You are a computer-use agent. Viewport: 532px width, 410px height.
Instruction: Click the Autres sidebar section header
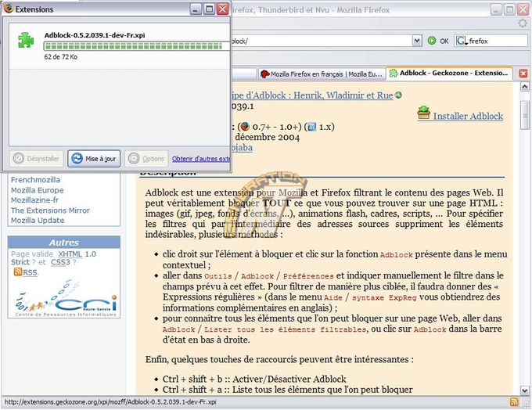64,243
